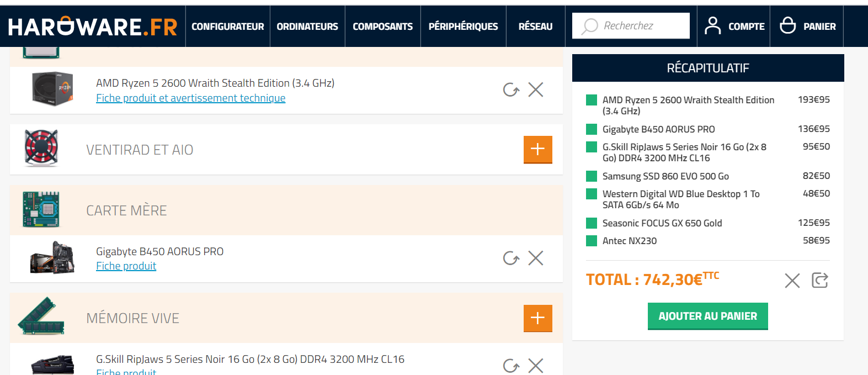Click Seasonic FOCUS GX 650 Gold entry
Screen dimensions: 868x375
662,223
